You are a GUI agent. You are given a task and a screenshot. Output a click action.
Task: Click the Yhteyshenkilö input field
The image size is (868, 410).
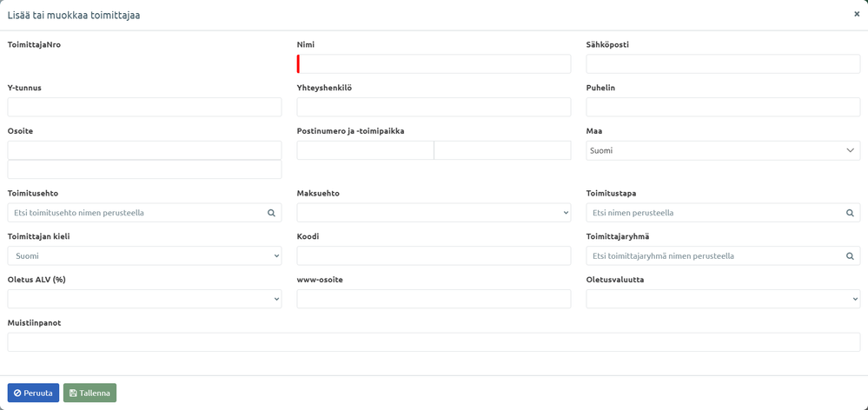434,107
